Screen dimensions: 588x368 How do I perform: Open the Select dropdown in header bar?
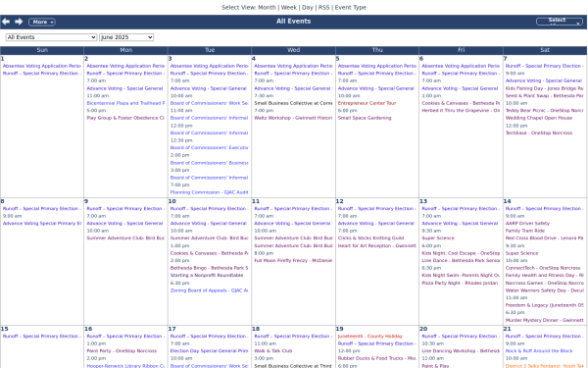click(560, 22)
